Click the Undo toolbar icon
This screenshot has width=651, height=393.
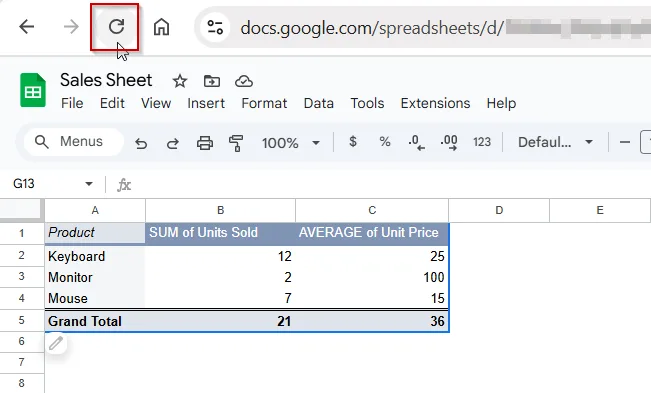click(141, 143)
